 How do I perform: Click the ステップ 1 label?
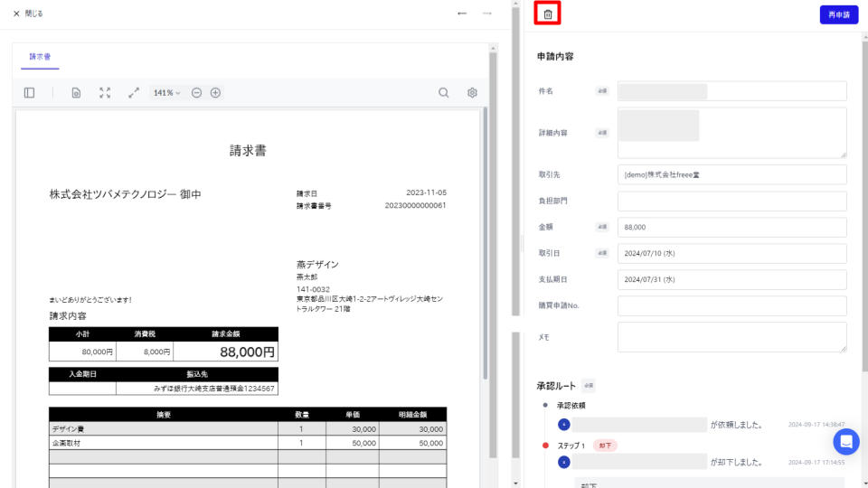tap(571, 446)
